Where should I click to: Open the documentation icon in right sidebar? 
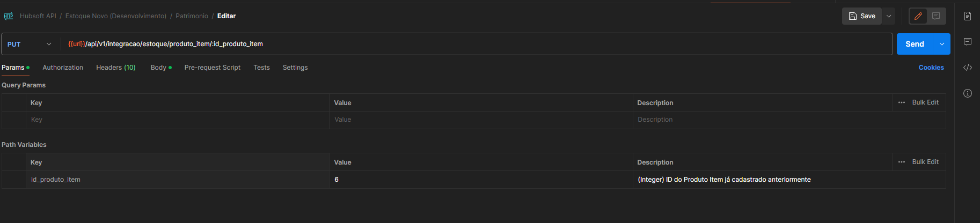click(968, 16)
